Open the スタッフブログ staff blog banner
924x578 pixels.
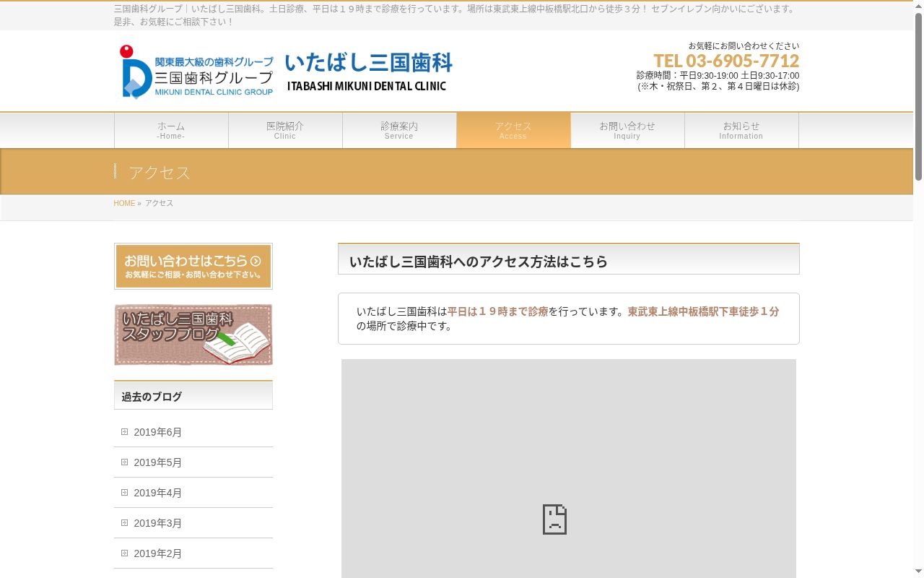point(193,335)
